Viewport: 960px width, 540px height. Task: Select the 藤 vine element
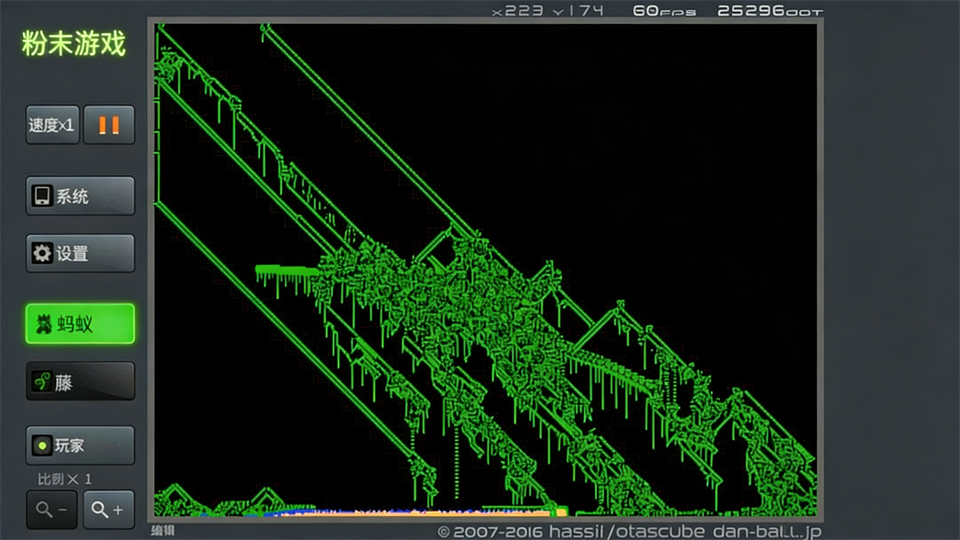(80, 382)
